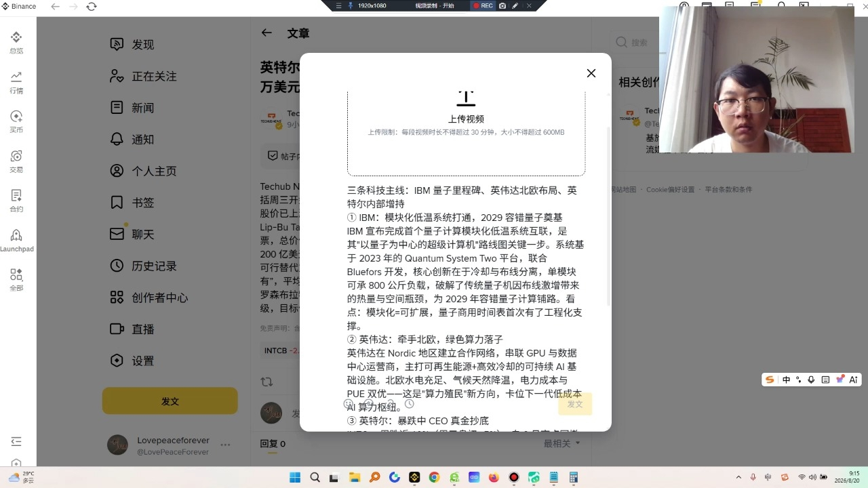
Task: Click the browser back navigation arrow
Action: 56,6
